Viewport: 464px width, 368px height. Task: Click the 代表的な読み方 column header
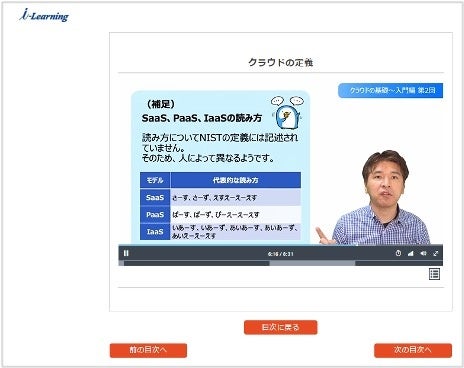(x=236, y=180)
